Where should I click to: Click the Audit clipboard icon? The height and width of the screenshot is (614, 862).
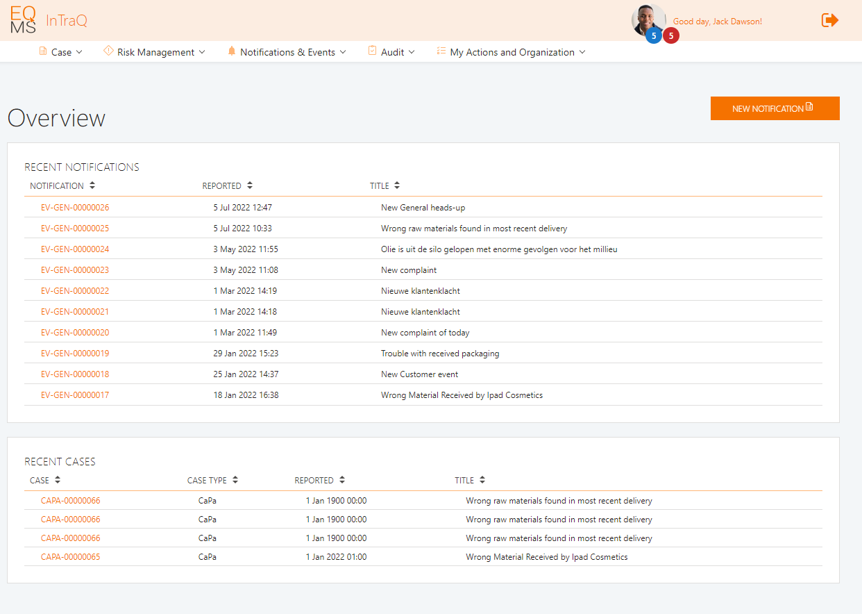[372, 51]
